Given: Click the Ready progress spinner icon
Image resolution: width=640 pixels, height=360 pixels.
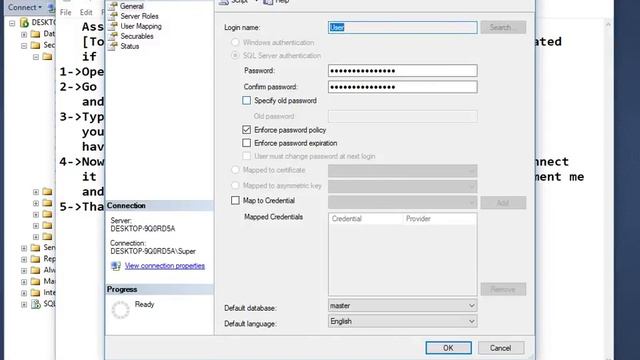Looking at the screenshot, I should 120,310.
